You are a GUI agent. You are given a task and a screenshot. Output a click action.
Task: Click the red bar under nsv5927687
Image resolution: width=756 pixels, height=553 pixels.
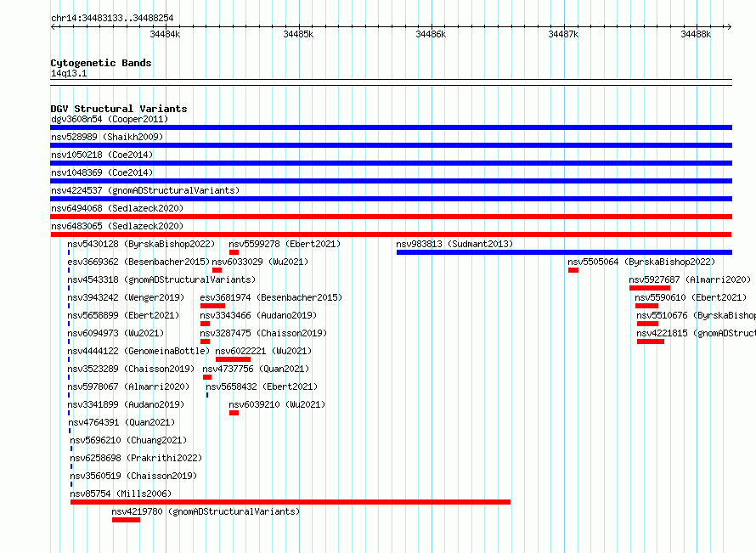pos(650,288)
